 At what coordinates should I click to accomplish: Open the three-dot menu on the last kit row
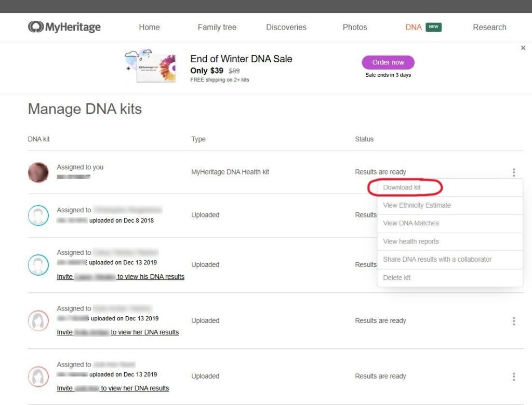pyautogui.click(x=514, y=376)
